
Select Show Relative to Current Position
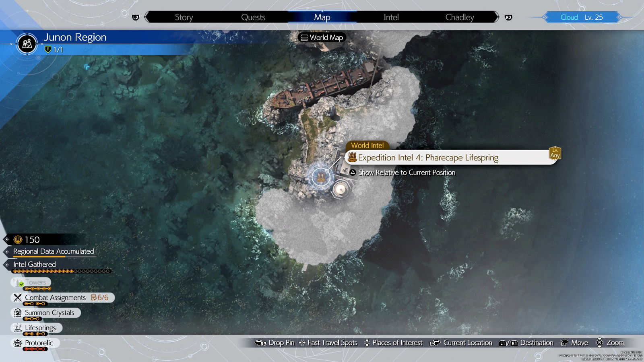point(407,173)
